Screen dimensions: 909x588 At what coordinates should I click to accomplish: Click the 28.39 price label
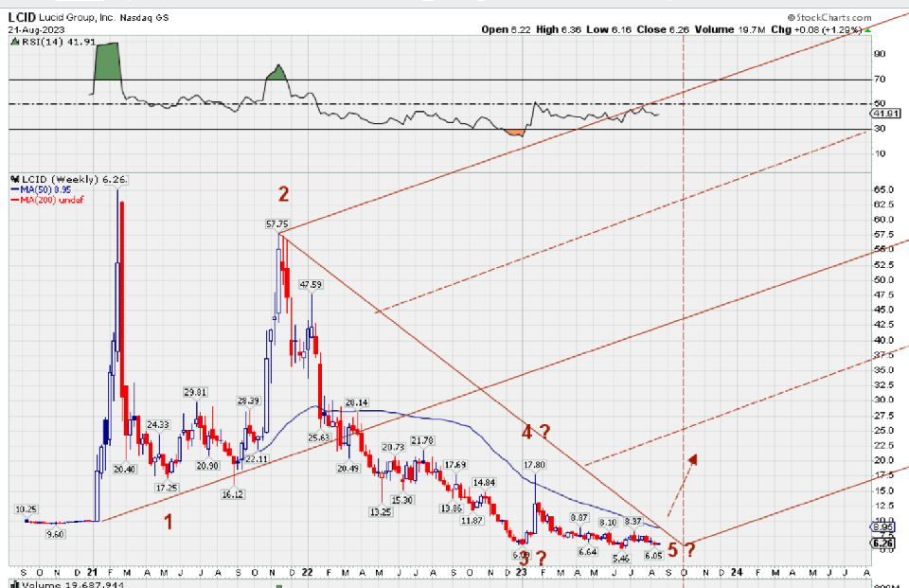tap(249, 401)
